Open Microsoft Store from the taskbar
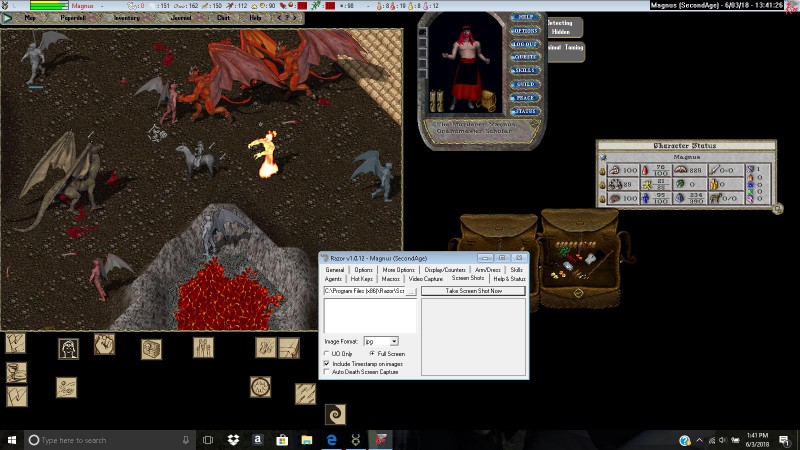 point(282,440)
